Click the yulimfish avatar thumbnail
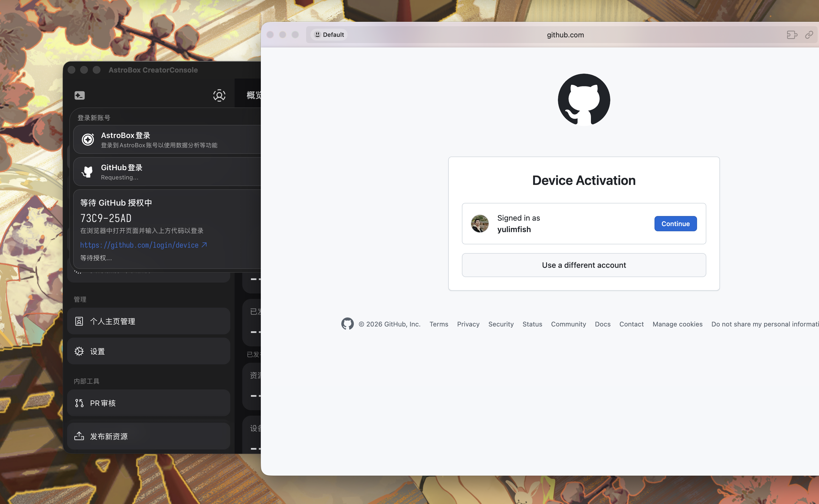Image resolution: width=819 pixels, height=504 pixels. tap(480, 224)
